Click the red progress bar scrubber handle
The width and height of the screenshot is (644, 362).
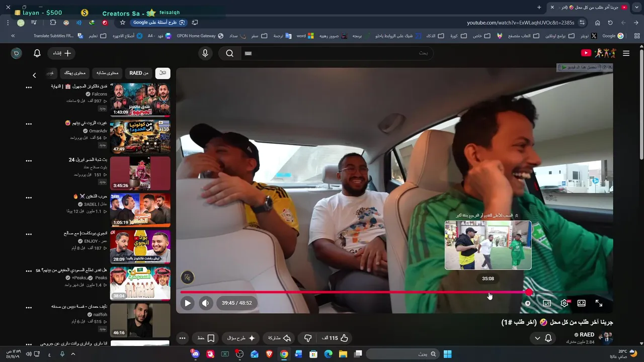click(529, 292)
